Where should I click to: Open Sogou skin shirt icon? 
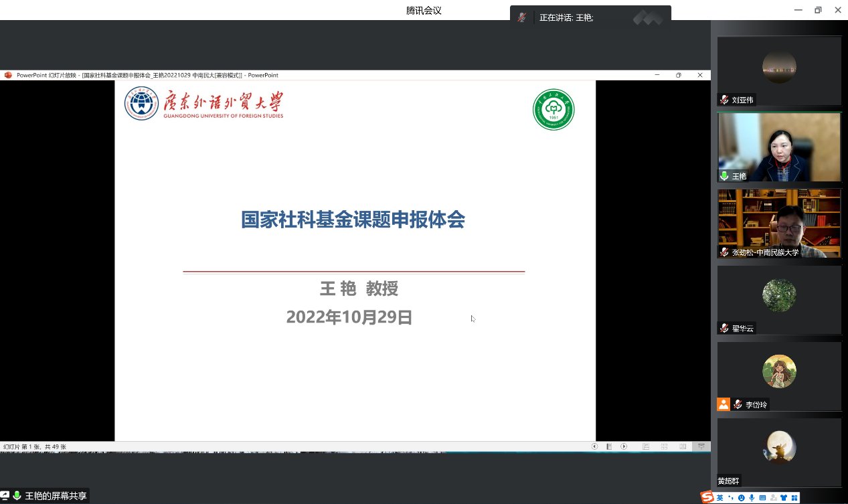784,497
